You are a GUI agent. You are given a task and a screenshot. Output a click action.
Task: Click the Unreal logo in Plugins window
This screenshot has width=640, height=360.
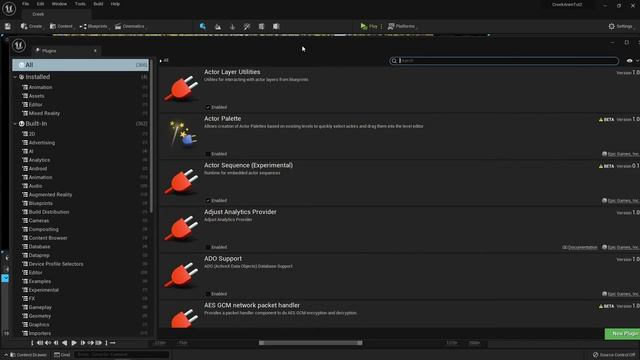[x=19, y=45]
